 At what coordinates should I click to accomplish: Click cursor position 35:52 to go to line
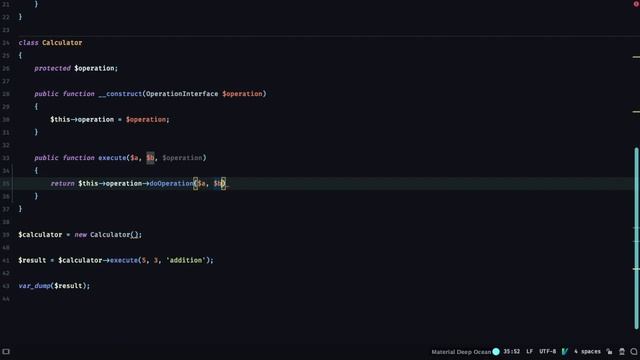511,351
